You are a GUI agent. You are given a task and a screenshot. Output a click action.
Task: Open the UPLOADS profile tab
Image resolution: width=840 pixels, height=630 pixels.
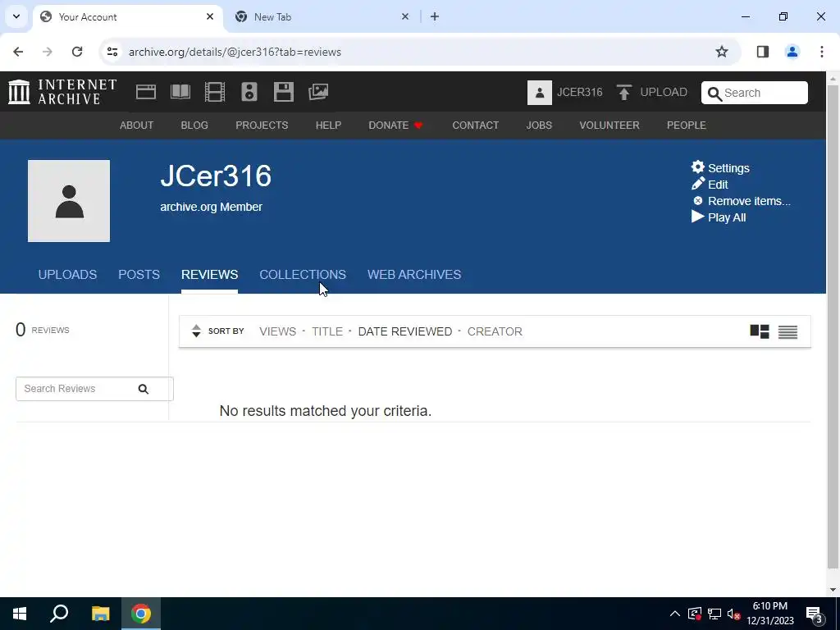(x=67, y=274)
